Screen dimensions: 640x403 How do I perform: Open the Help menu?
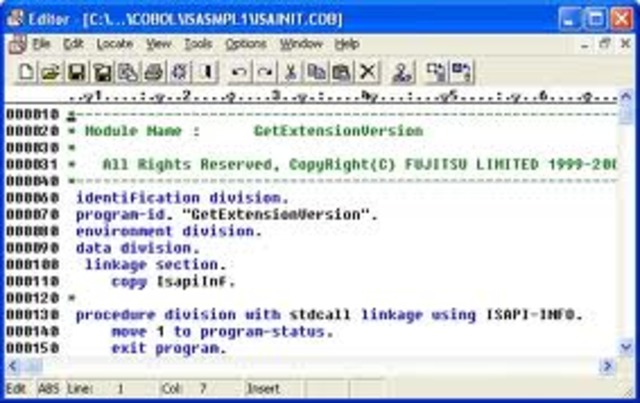(x=347, y=44)
